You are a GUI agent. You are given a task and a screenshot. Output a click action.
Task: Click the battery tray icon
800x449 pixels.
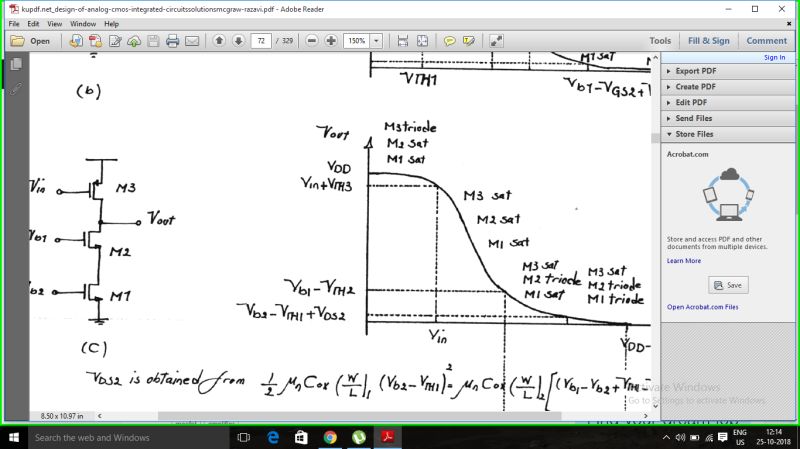click(694, 437)
